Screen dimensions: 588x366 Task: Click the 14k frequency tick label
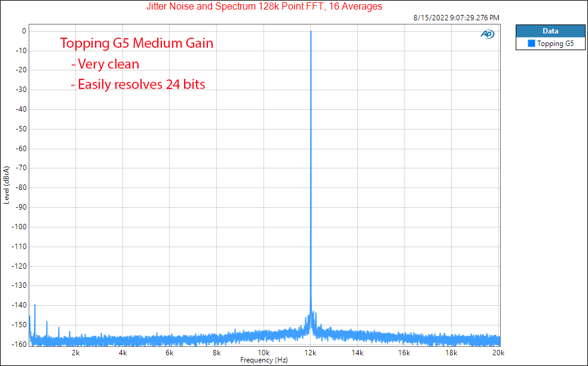[357, 352]
